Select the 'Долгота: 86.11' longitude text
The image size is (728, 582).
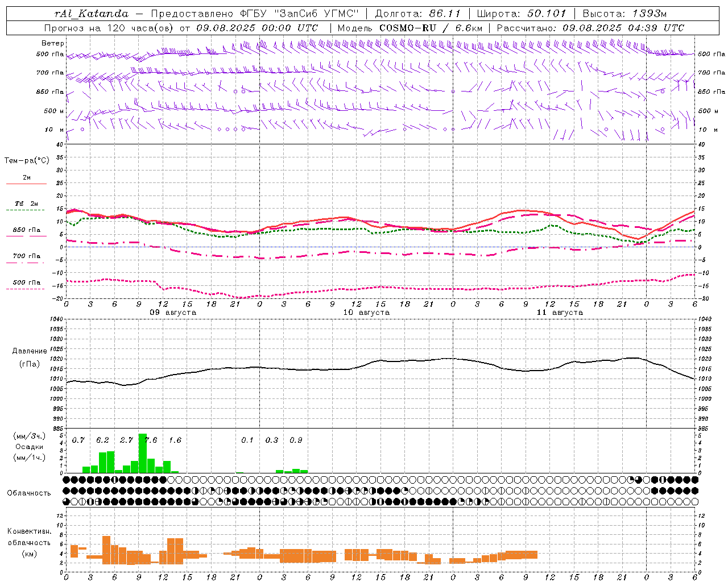(417, 14)
